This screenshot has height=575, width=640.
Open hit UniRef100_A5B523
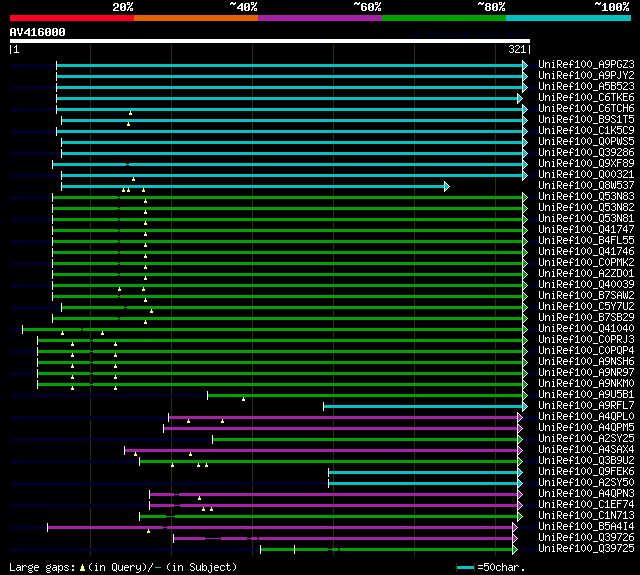tap(586, 87)
